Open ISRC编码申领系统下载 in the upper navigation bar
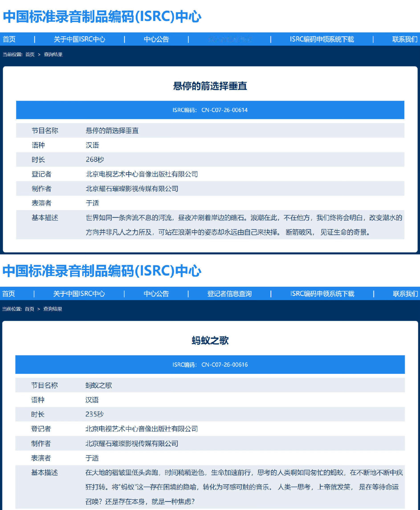Screen dimensions: 420x510 tap(322, 39)
